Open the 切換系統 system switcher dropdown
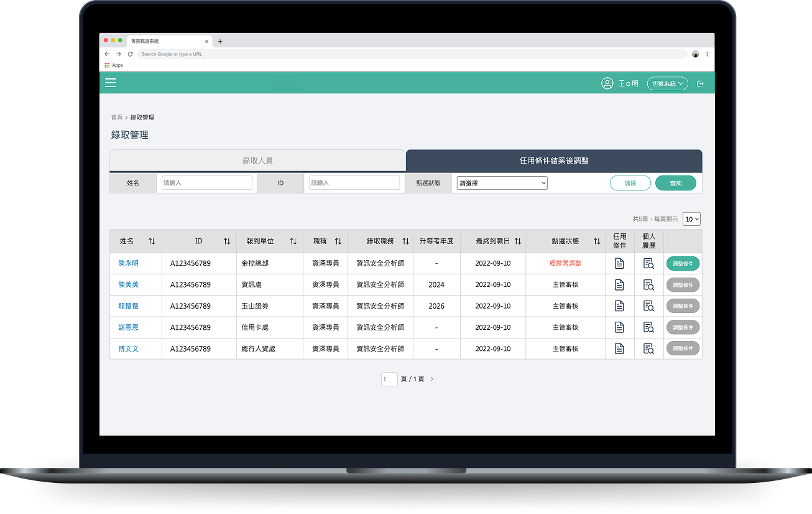The height and width of the screenshot is (514, 812). (668, 83)
